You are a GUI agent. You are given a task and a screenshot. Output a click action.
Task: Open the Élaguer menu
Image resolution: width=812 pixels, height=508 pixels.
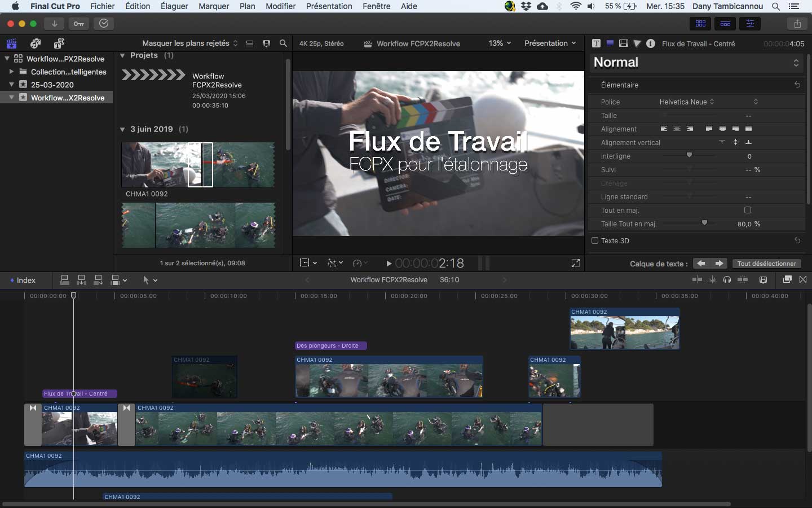174,6
